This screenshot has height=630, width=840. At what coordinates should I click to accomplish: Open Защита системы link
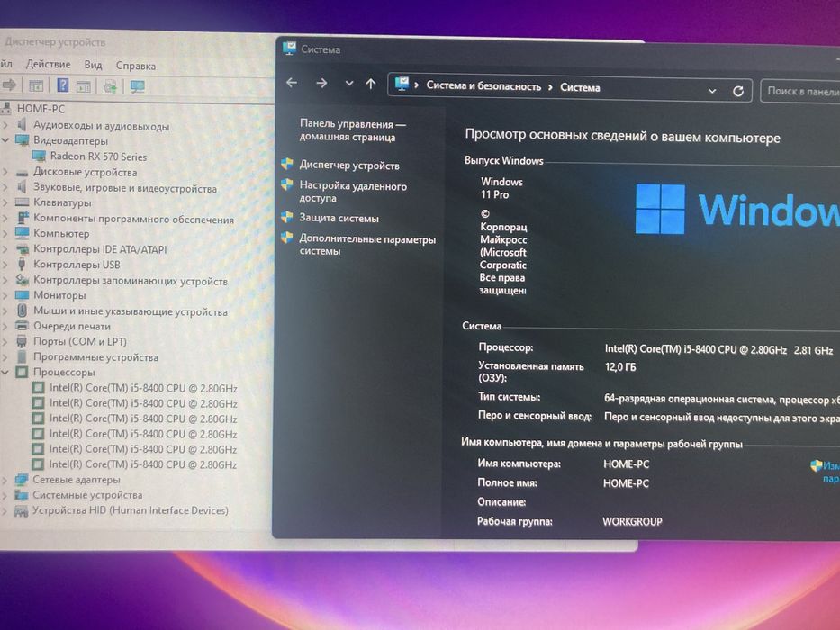tap(339, 218)
